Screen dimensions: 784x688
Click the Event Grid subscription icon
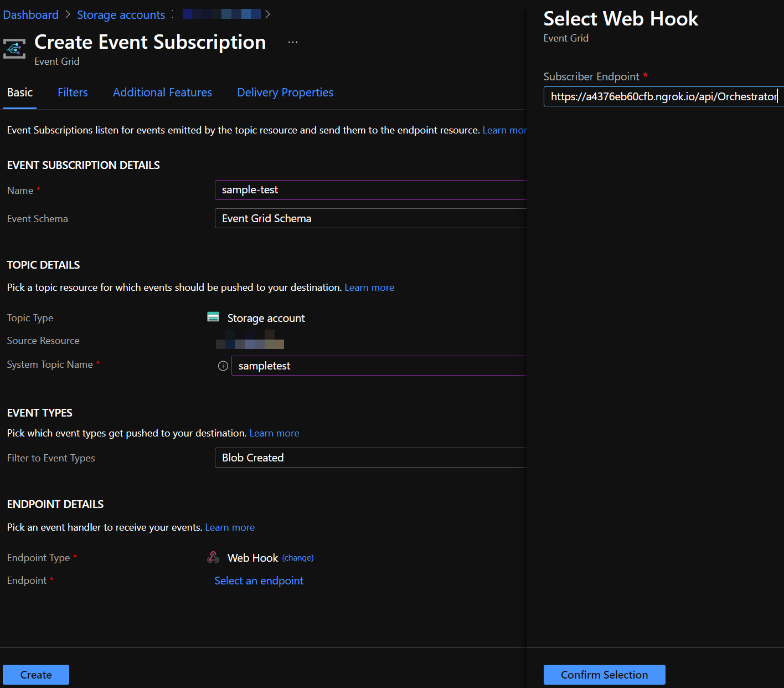click(14, 49)
